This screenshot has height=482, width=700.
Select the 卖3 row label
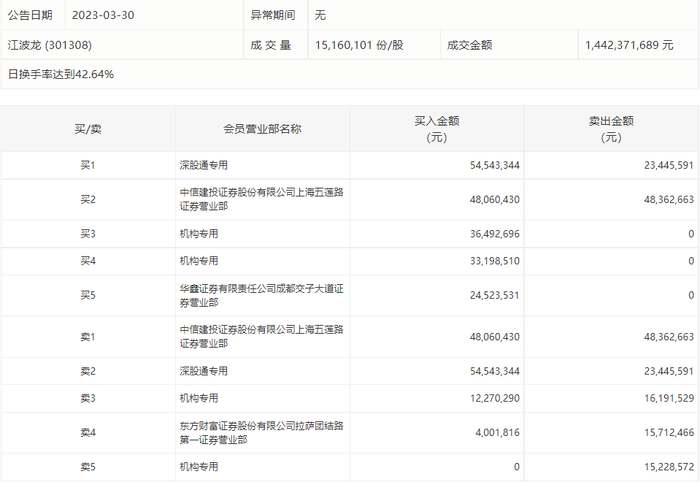click(88, 398)
